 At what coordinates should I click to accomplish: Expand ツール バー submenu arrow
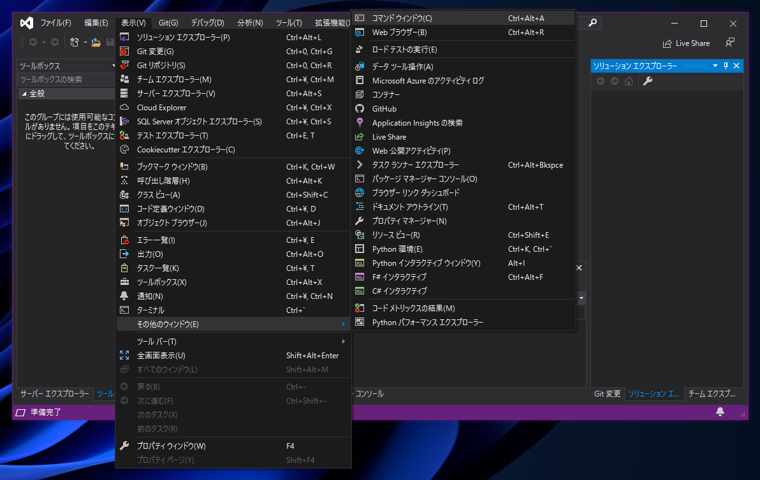click(343, 341)
